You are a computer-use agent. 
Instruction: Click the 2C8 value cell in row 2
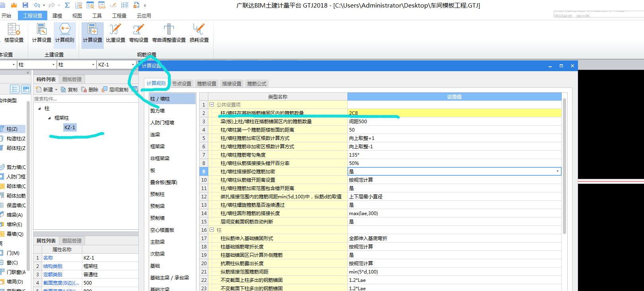454,113
